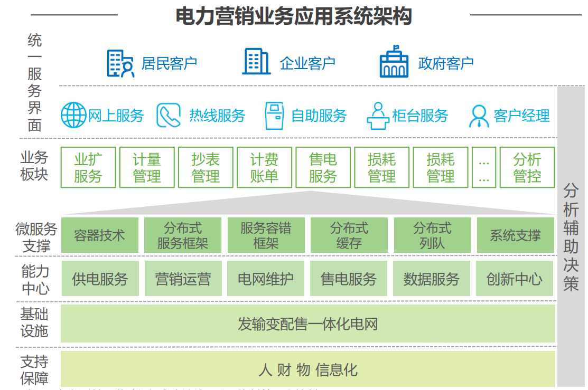Click the 抄表管理 business block
Viewport: 588px width, 390px height.
206,167
